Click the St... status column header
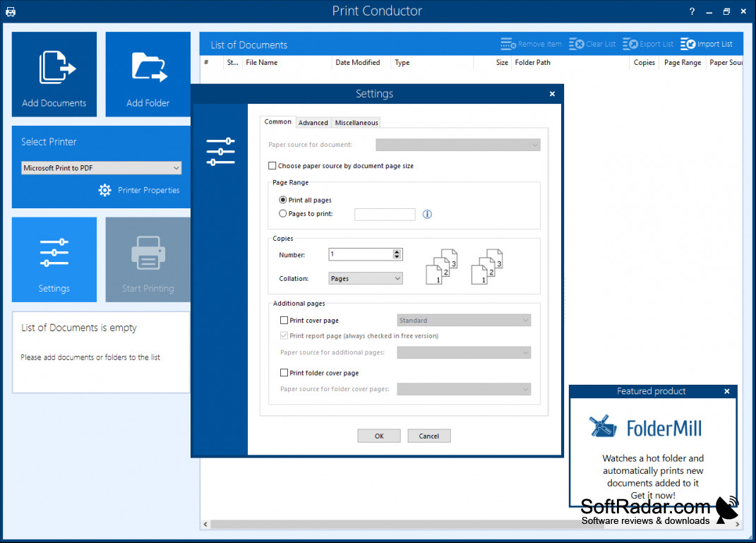This screenshot has height=543, width=756. [232, 63]
